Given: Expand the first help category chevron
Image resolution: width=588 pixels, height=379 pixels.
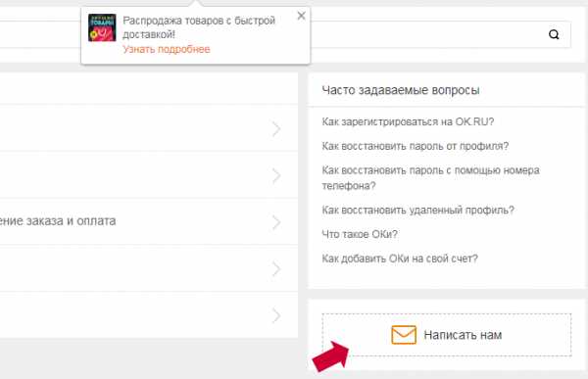Looking at the screenshot, I should [276, 129].
